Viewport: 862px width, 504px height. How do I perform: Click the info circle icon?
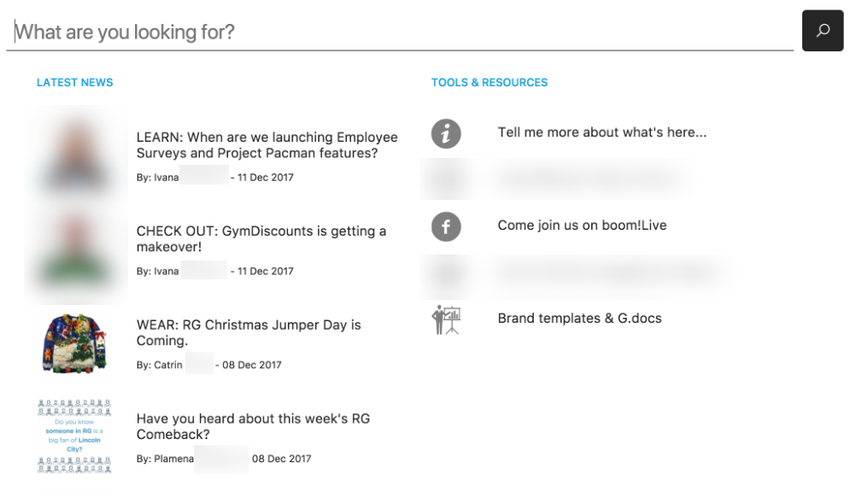[446, 133]
